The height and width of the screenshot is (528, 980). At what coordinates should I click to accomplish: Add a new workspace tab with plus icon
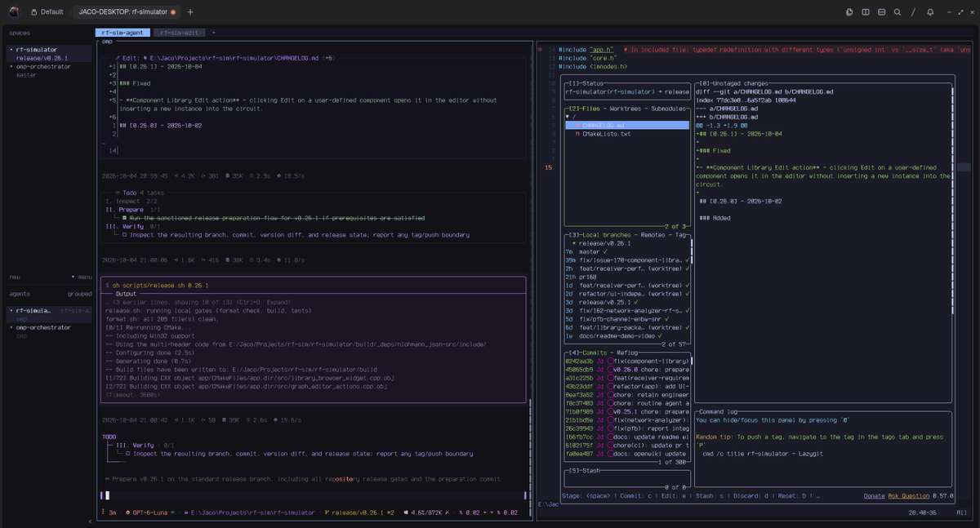click(190, 12)
